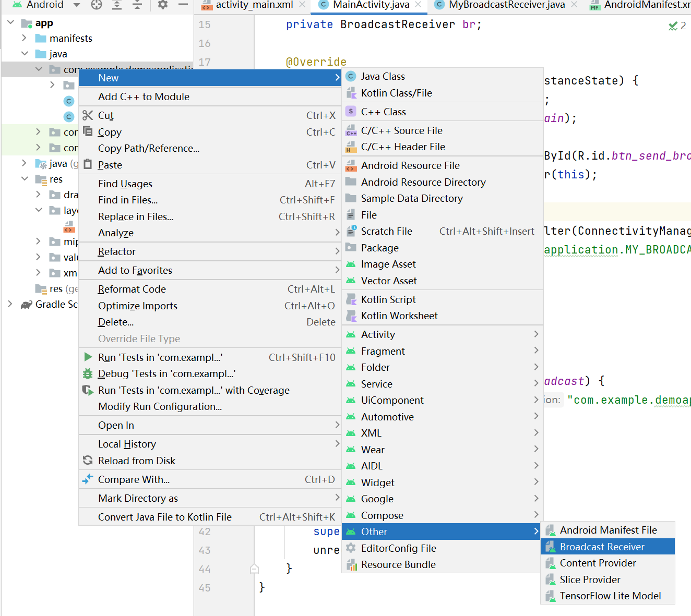Hide the project panel with minus icon

click(x=183, y=5)
